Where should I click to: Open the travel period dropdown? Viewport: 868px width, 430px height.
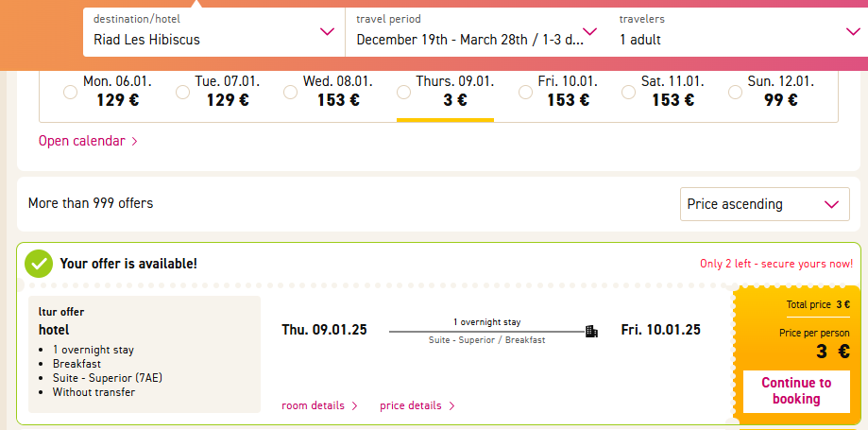(477, 32)
